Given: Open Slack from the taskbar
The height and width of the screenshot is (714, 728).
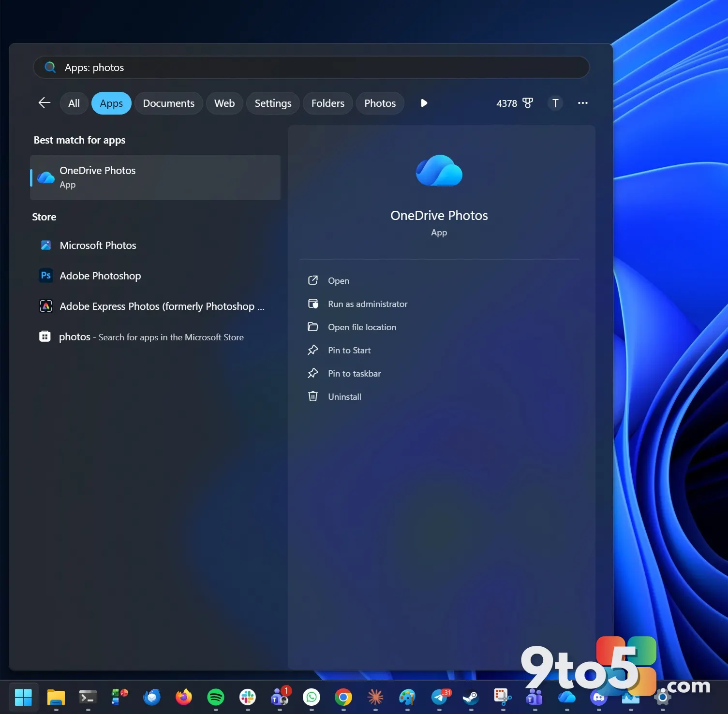Looking at the screenshot, I should click(x=248, y=697).
